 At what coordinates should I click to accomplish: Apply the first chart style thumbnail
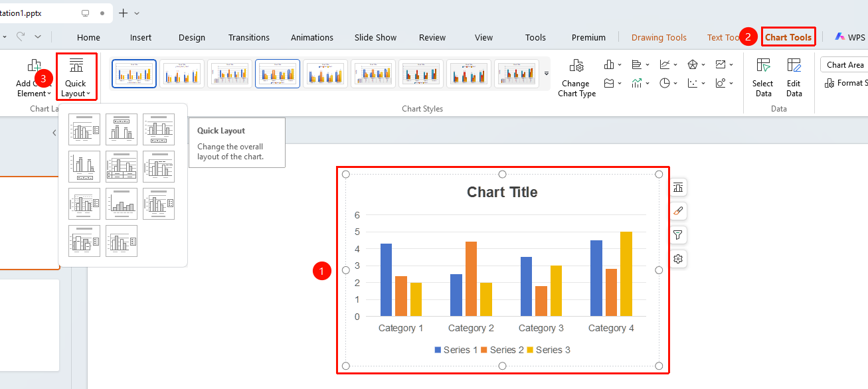coord(134,74)
